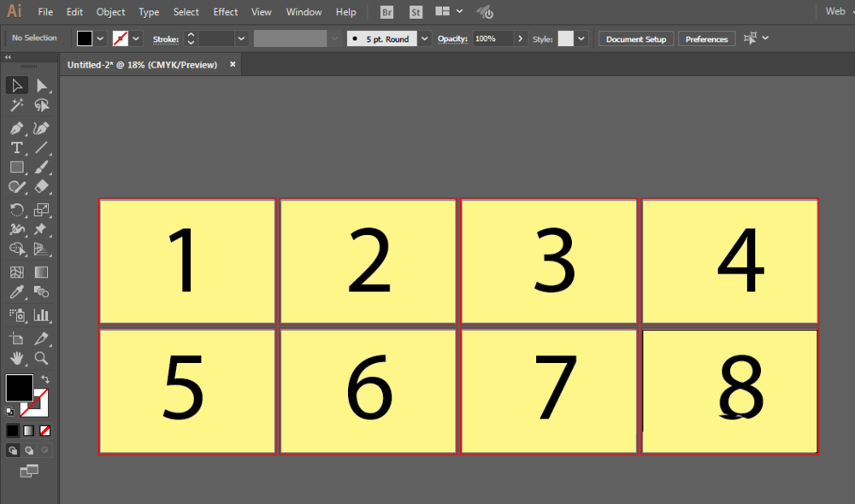Open Adobe Bridge via Br icon

click(386, 12)
